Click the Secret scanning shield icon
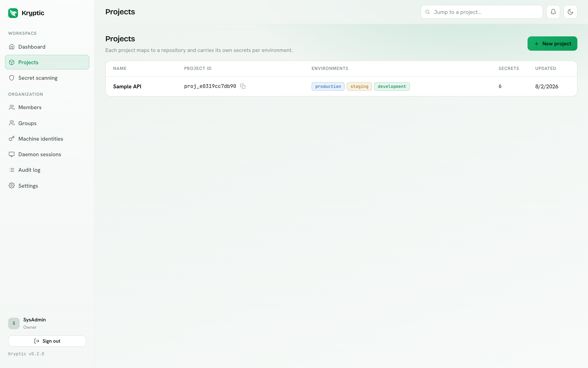The width and height of the screenshot is (588, 368). (12, 78)
